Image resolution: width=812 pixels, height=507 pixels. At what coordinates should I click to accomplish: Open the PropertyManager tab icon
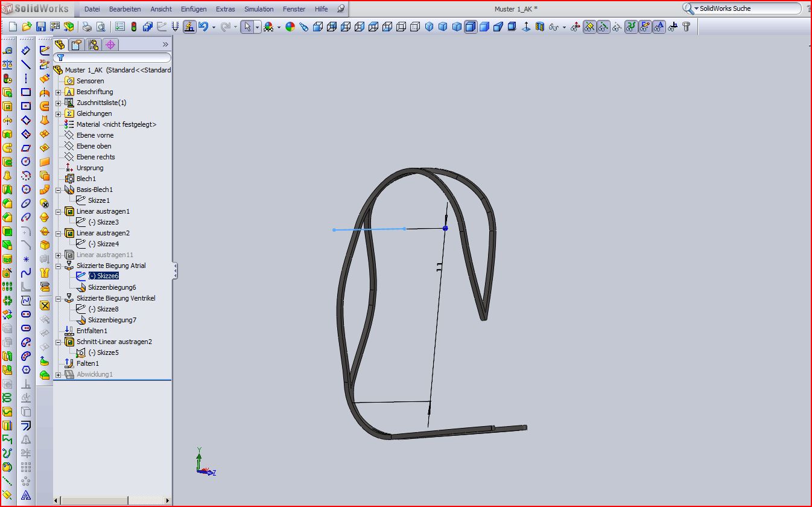pyautogui.click(x=76, y=45)
